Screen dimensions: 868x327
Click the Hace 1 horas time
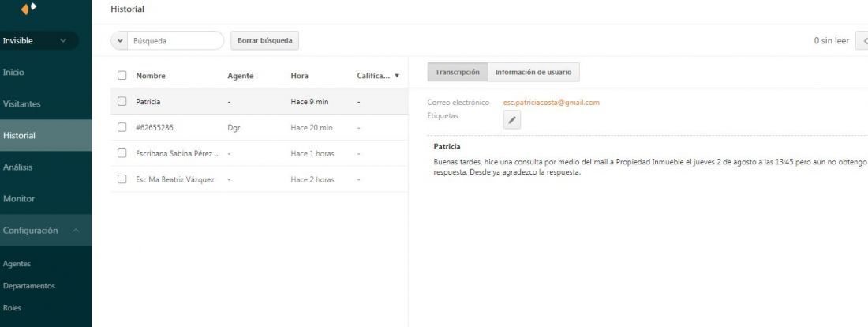(312, 153)
